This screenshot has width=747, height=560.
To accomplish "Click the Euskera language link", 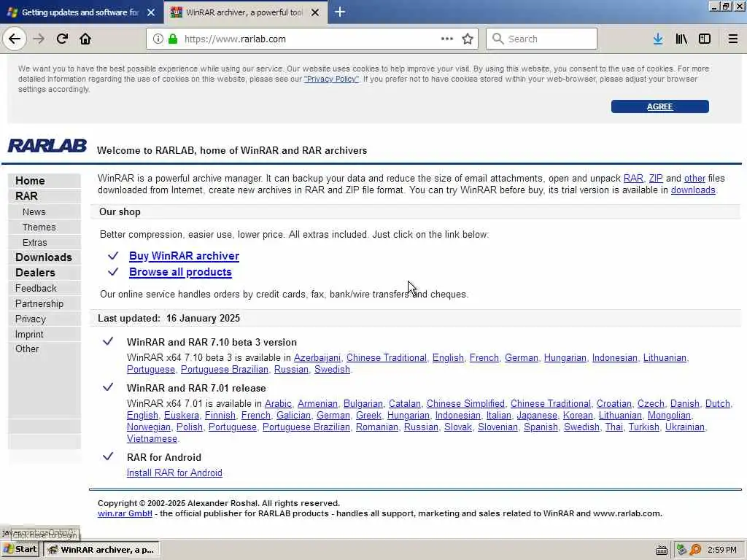I will 182,415.
